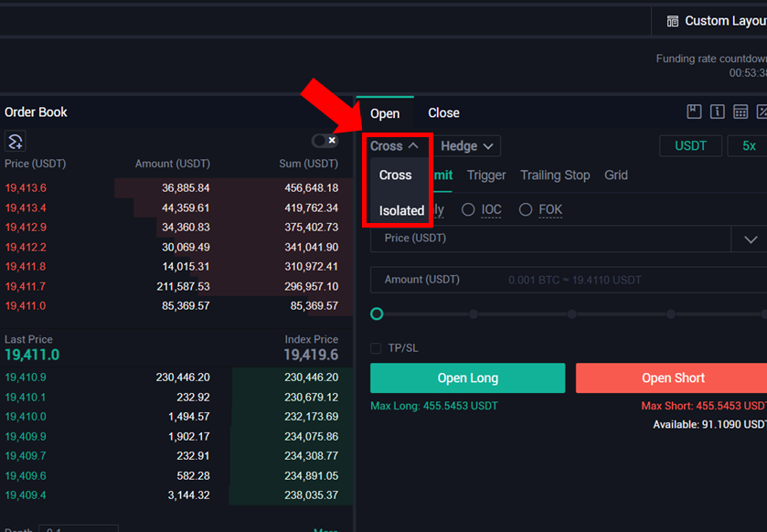Choose Isolated from margin mode list

[401, 210]
